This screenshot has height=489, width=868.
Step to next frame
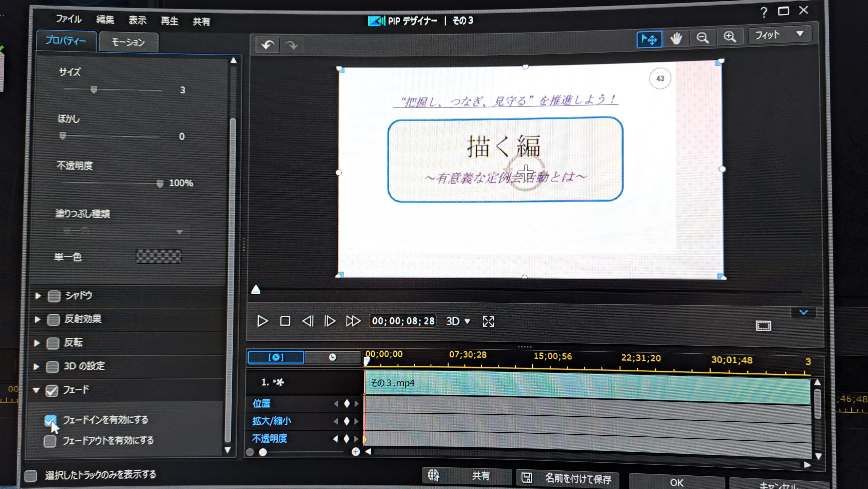(330, 321)
